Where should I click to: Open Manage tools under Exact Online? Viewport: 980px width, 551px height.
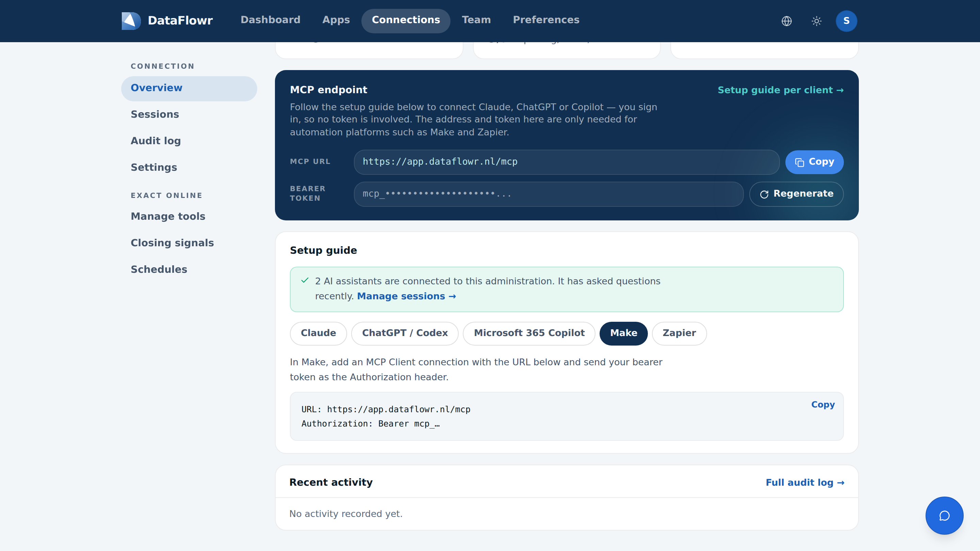(189, 216)
